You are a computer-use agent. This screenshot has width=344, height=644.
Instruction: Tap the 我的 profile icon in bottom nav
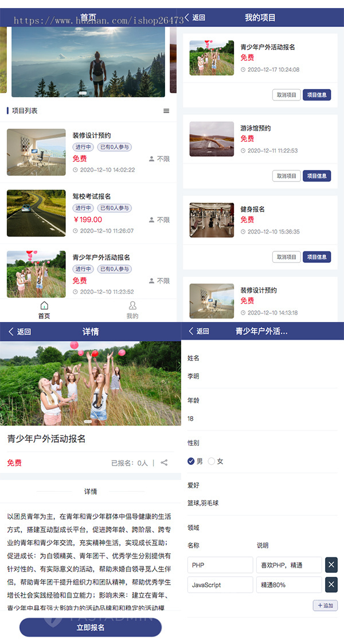pos(132,305)
